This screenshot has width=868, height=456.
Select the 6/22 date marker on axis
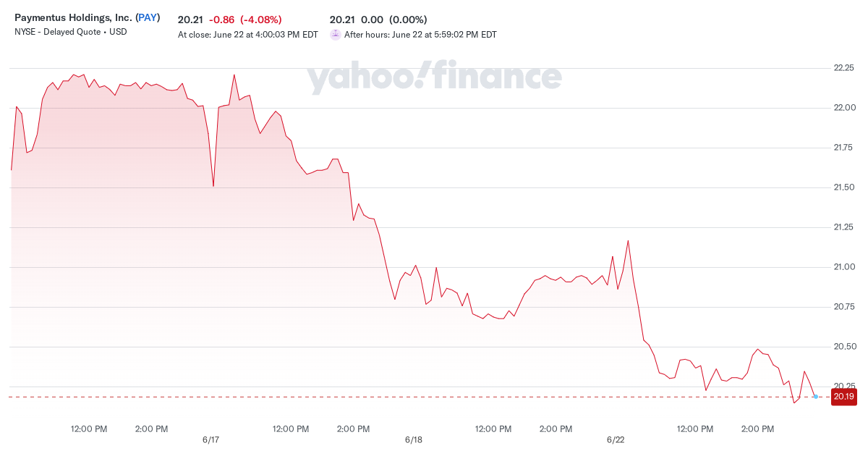[x=616, y=440]
